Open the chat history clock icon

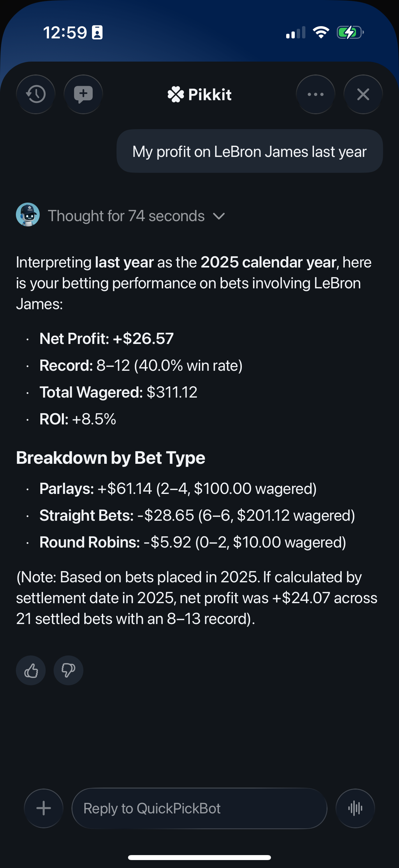pos(36,94)
